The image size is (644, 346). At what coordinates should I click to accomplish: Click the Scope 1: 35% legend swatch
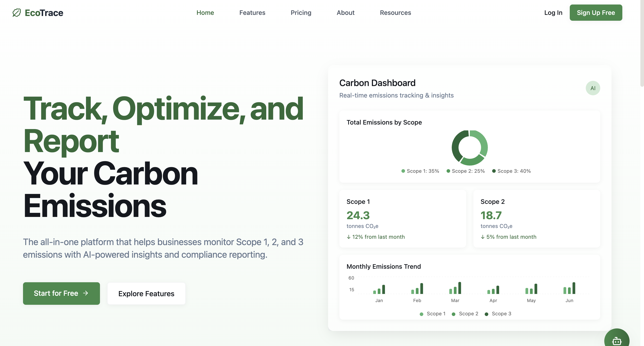coord(403,171)
